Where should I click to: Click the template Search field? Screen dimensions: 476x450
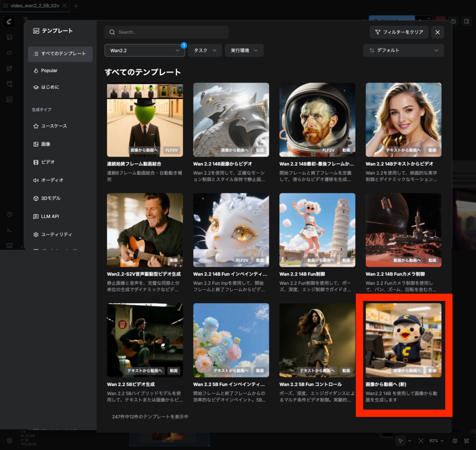[166, 32]
